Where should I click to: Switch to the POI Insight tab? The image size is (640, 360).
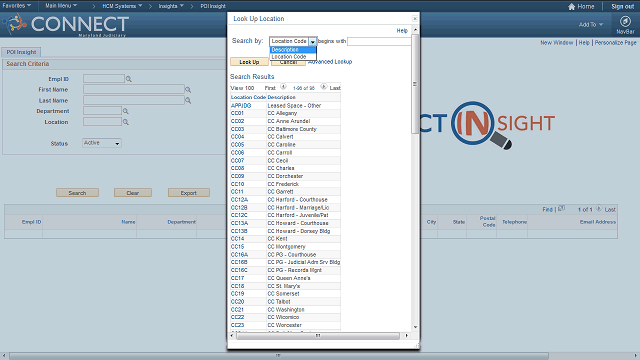[x=21, y=52]
